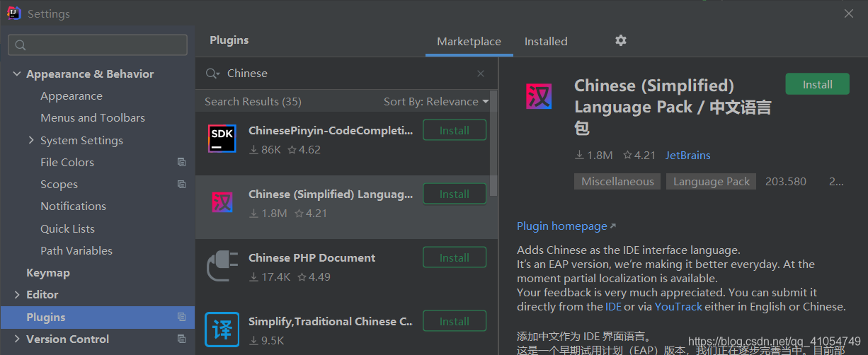Collapse the Appearance & Behavior section

point(17,74)
